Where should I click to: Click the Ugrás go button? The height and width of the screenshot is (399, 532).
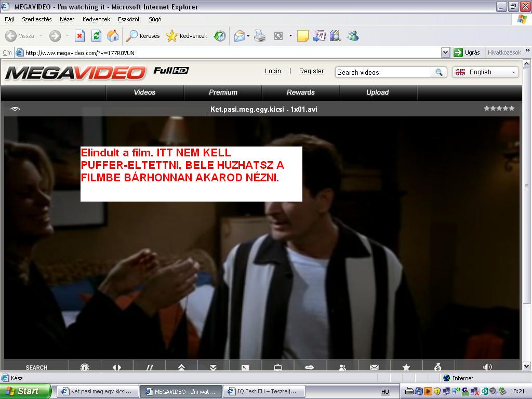coord(467,52)
